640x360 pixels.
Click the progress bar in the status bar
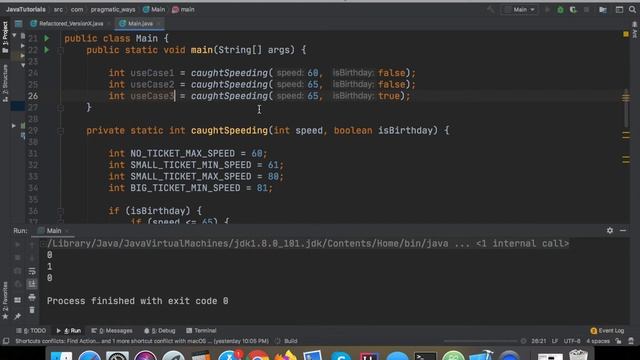coord(480,341)
